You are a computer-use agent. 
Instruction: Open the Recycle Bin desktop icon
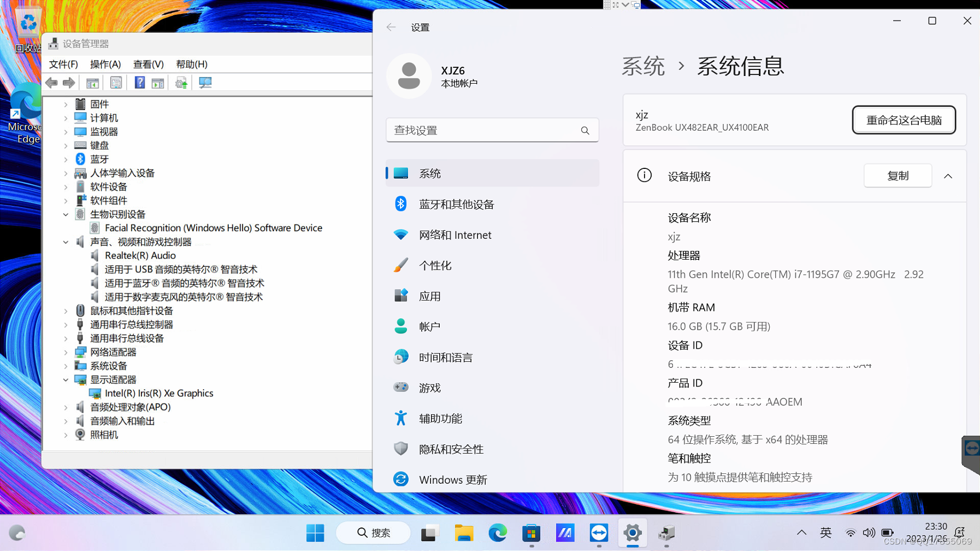click(27, 30)
